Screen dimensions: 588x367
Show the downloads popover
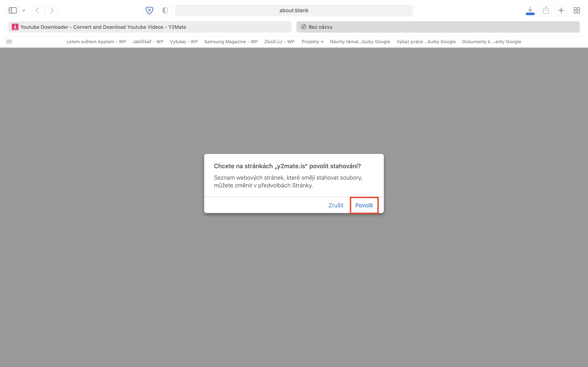tap(530, 10)
